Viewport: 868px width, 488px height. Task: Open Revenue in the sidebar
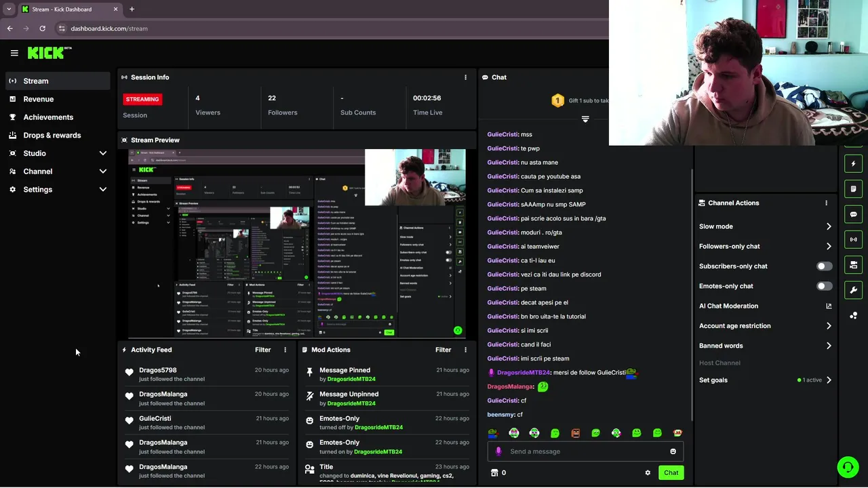[58, 99]
